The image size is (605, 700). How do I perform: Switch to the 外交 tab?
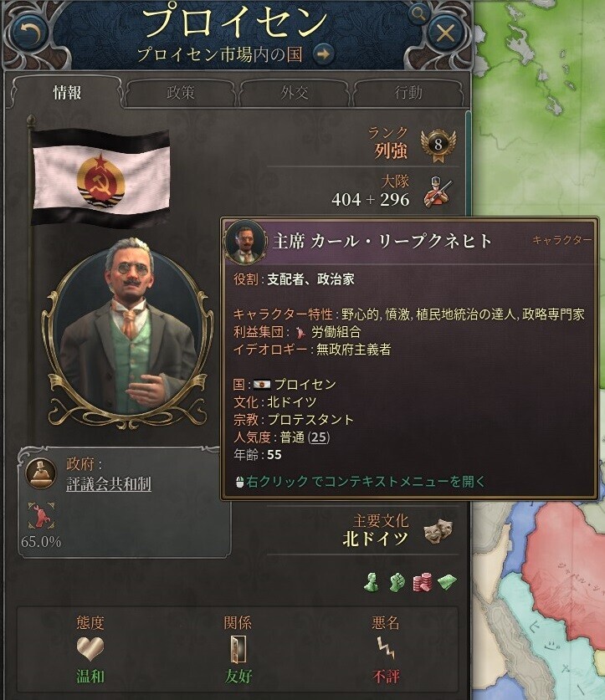coord(295,93)
